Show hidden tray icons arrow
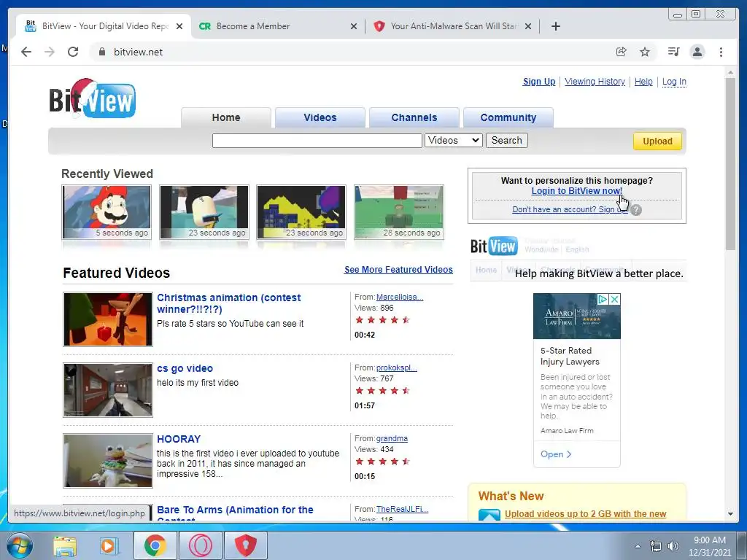This screenshot has width=747, height=560. (x=638, y=546)
